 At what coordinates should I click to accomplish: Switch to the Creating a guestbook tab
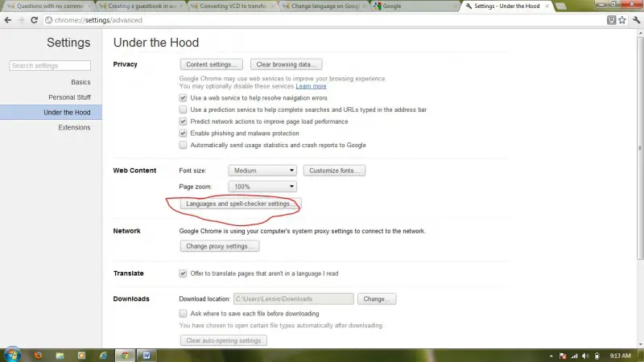tap(140, 6)
